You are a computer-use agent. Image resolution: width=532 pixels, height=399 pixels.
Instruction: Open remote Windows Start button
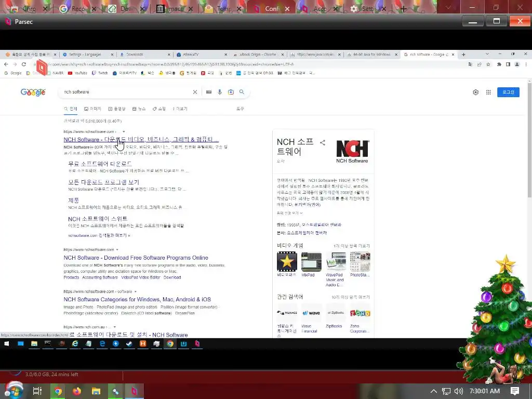coord(6,344)
